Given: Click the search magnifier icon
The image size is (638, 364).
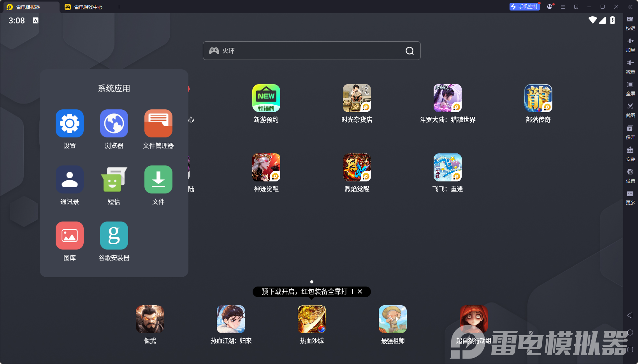Looking at the screenshot, I should coord(410,51).
